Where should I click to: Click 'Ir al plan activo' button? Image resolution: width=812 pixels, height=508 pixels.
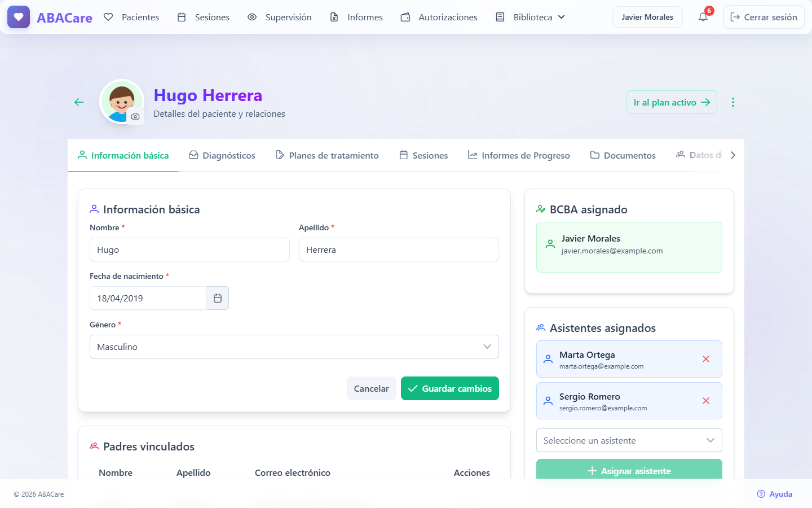click(x=672, y=102)
